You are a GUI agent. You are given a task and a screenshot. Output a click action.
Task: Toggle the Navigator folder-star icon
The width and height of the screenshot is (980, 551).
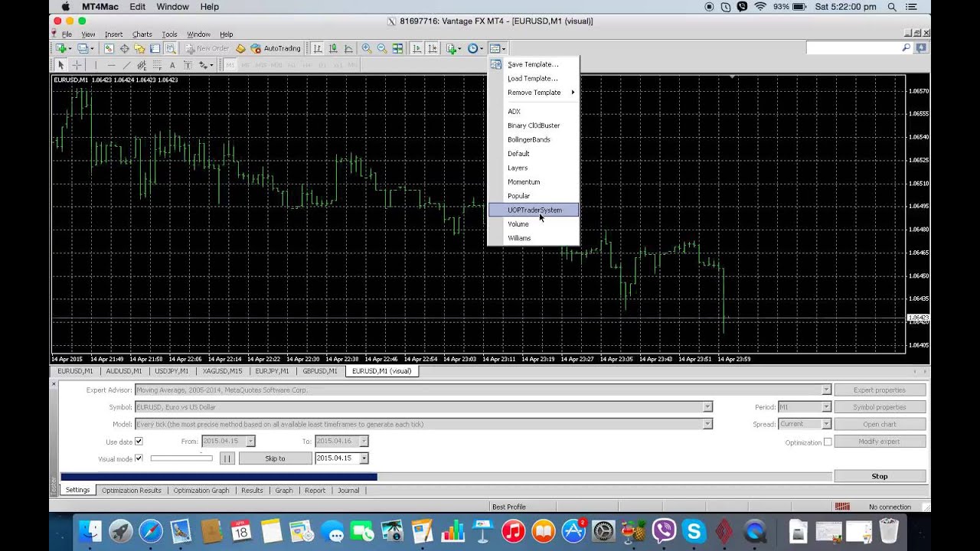point(139,48)
